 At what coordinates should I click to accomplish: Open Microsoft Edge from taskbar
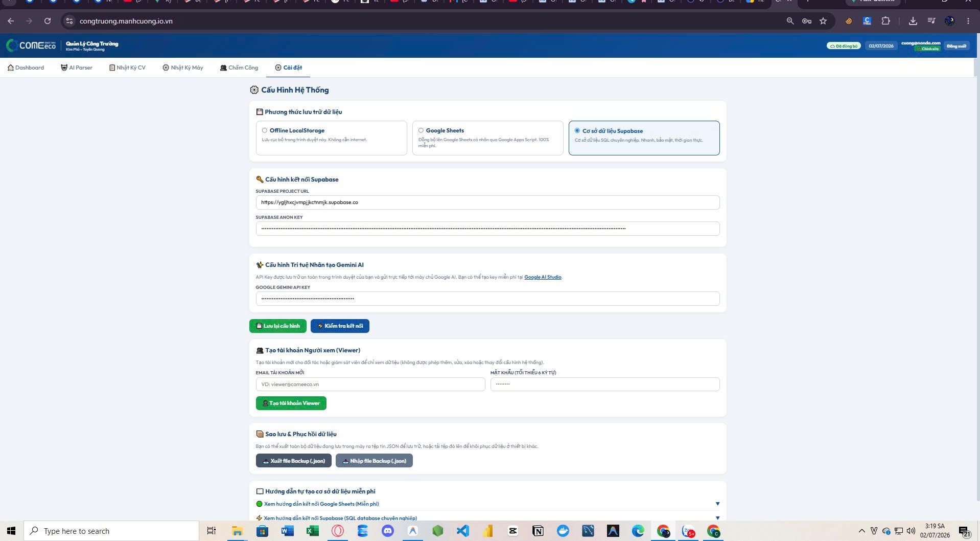point(638,531)
